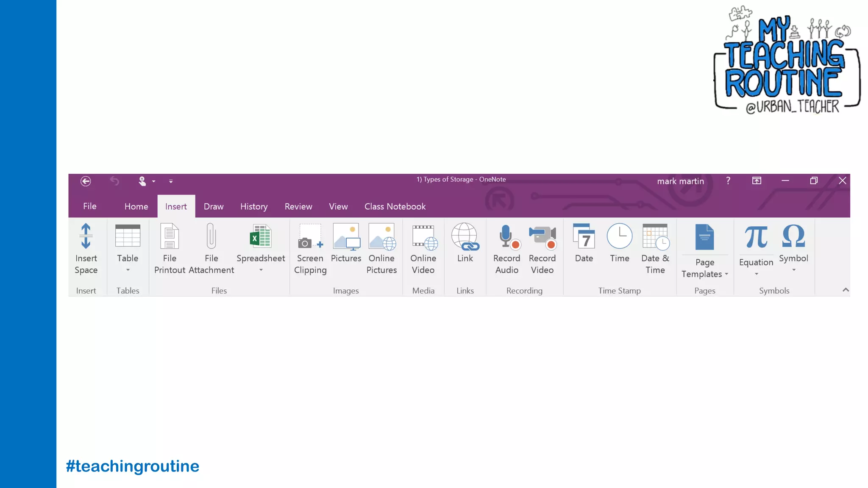The width and height of the screenshot is (868, 488).
Task: Open the File menu
Action: tap(90, 206)
